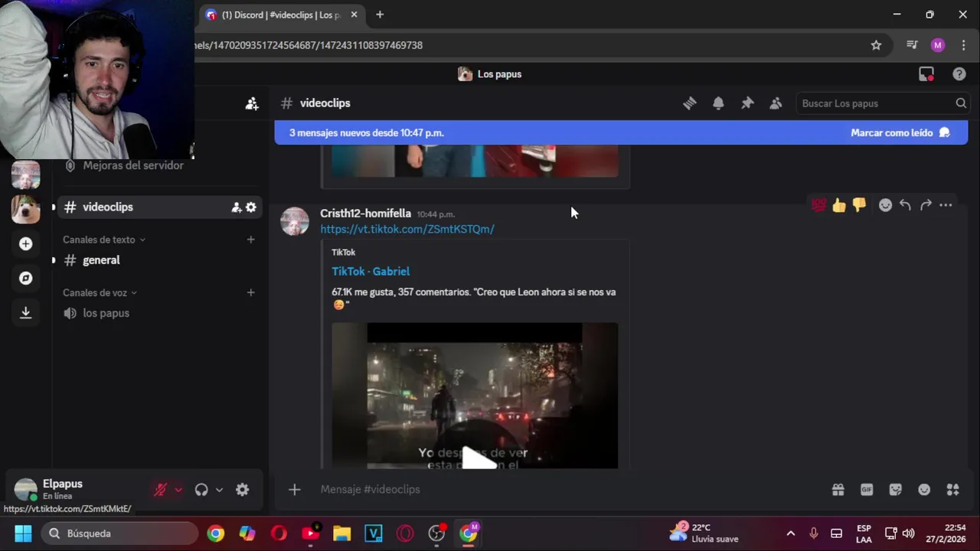Show pinned messages with pin icon
The width and height of the screenshot is (980, 551).
(747, 103)
